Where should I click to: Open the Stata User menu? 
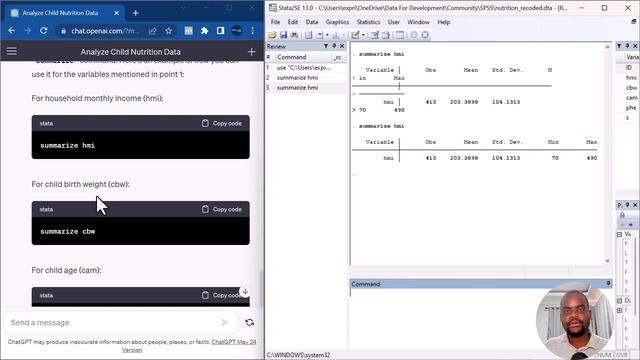click(x=393, y=22)
